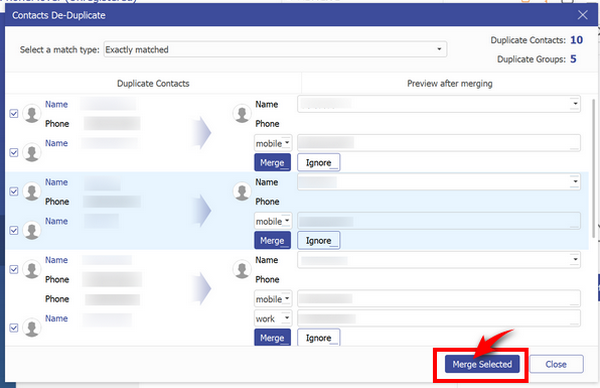600x388 pixels.
Task: Click the Merge Selected button
Action: [x=482, y=364]
